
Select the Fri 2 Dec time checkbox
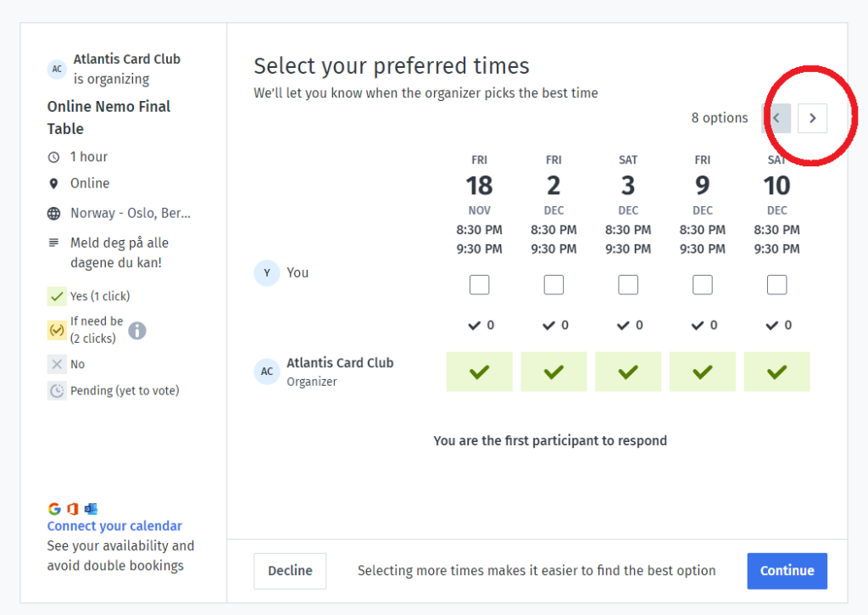click(554, 285)
